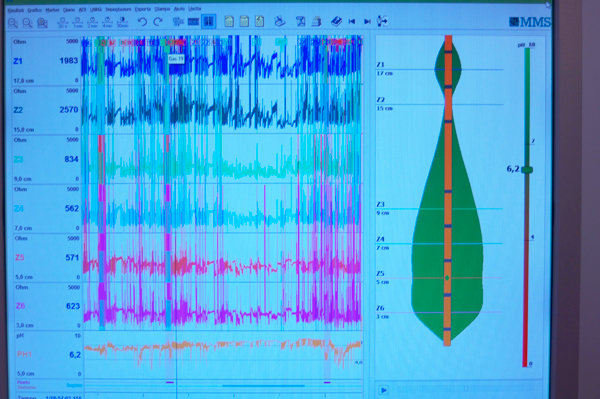600x399 pixels.
Task: Open the Risultati menu
Action: (x=16, y=10)
